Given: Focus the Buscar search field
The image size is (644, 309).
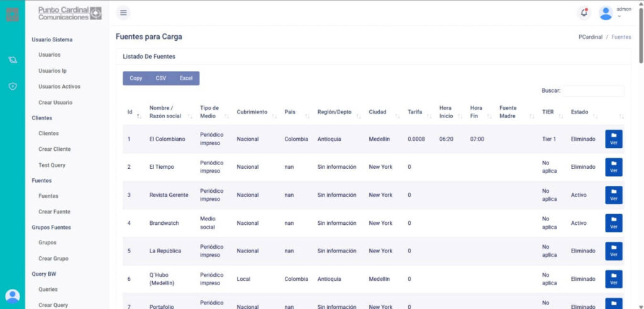Looking at the screenshot, I should coord(593,90).
